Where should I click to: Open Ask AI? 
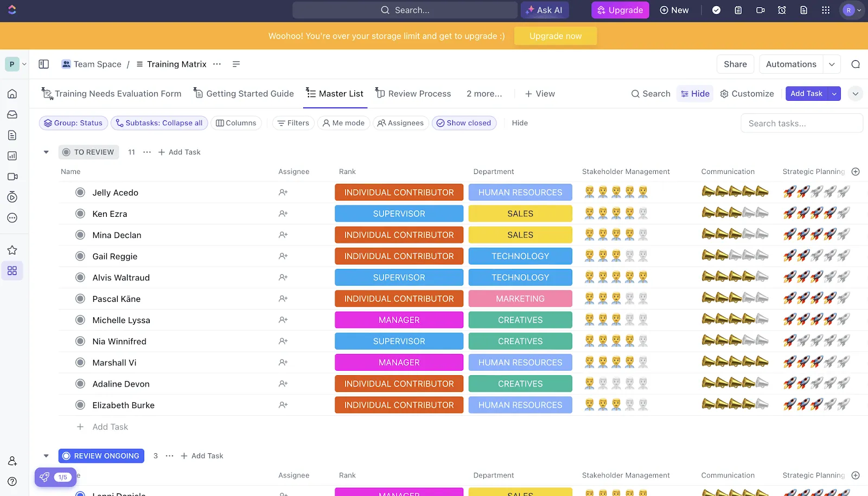(545, 10)
